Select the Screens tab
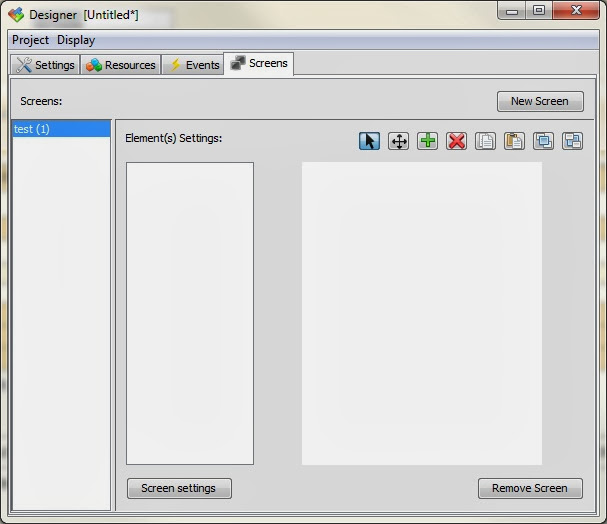The width and height of the screenshot is (607, 524). pyautogui.click(x=259, y=63)
